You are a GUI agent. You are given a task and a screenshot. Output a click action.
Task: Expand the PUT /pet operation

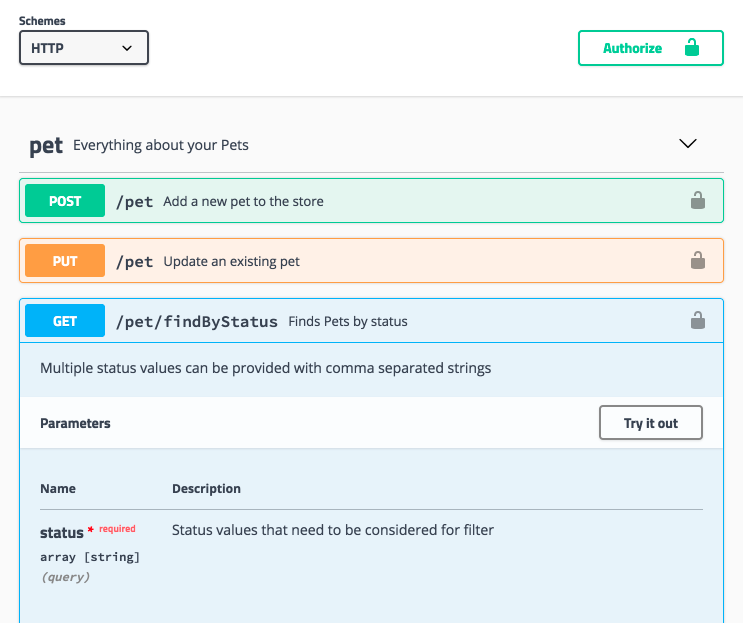[x=372, y=261]
